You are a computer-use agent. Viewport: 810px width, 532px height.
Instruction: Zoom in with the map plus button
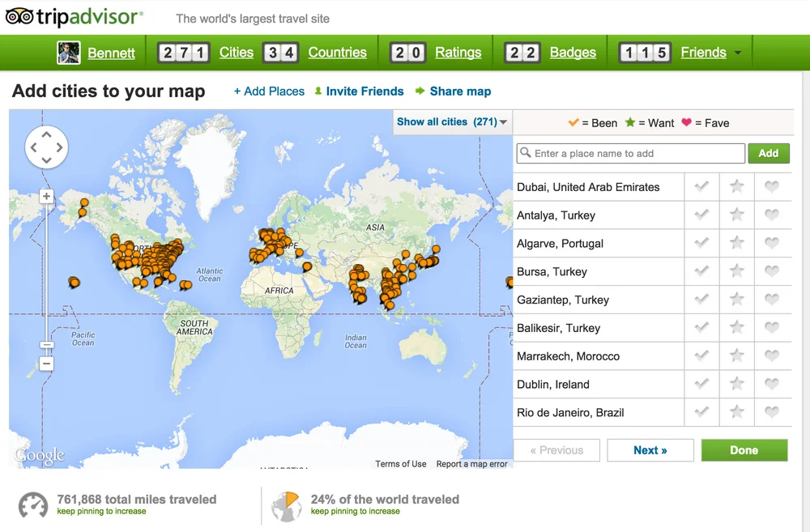(46, 196)
